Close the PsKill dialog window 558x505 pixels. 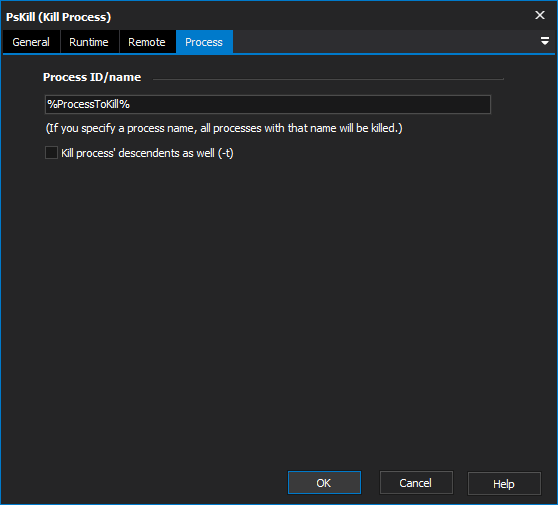[x=539, y=15]
